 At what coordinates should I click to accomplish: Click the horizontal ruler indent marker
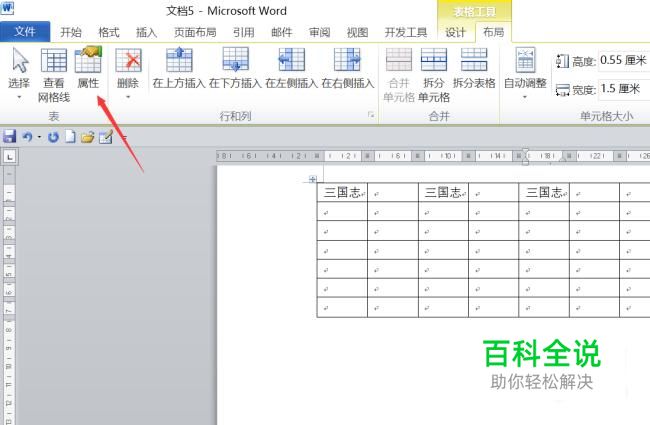[x=525, y=156]
